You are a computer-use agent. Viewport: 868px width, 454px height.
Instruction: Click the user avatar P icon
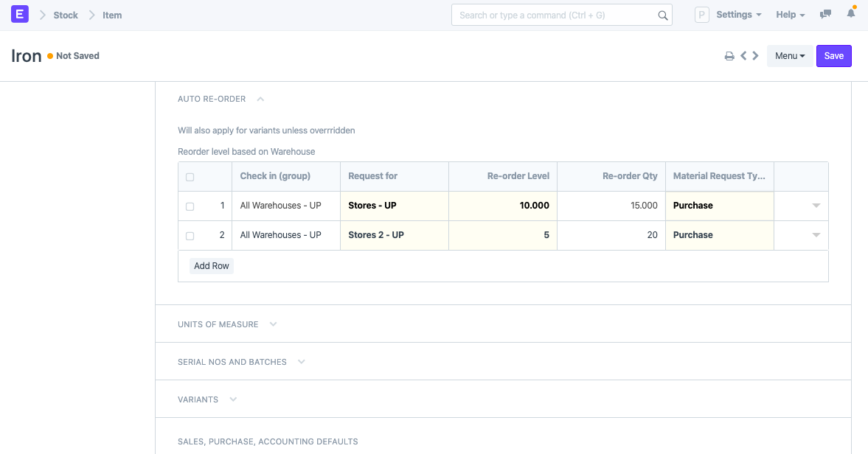pos(702,15)
